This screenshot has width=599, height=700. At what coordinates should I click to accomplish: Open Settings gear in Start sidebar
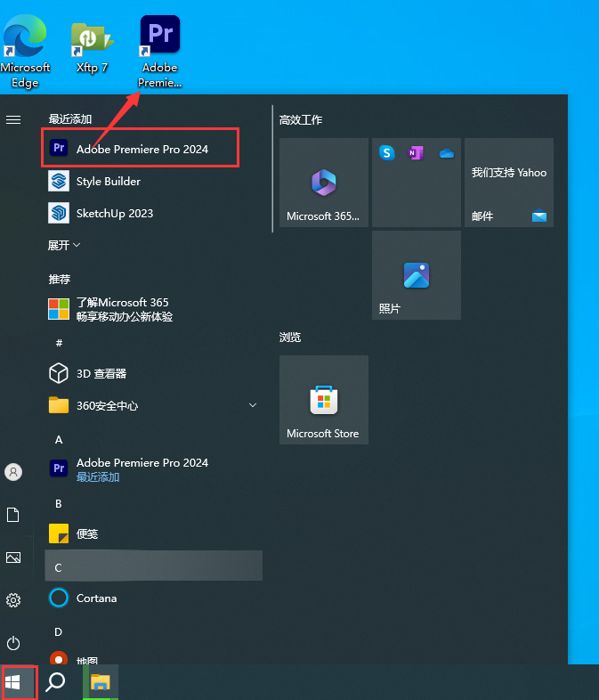(x=13, y=600)
